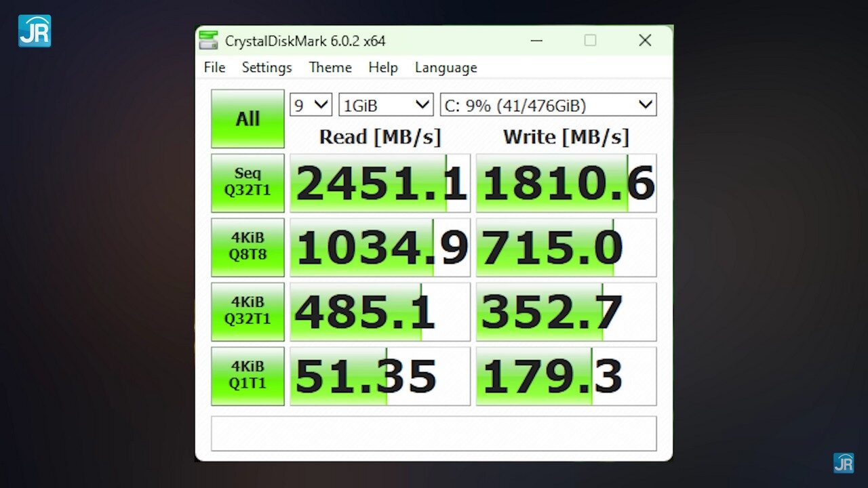Click the small JR watermark at bottom-right
Image resolution: width=868 pixels, height=488 pixels.
(x=844, y=463)
